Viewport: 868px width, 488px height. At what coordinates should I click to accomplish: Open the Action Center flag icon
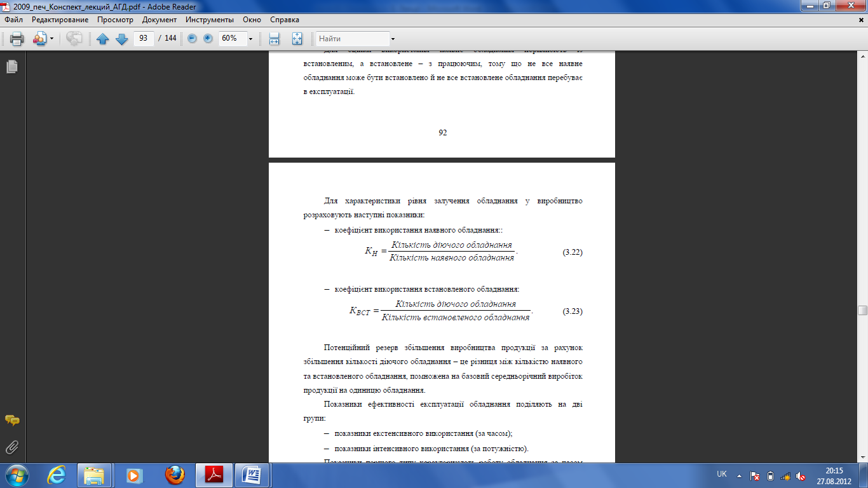click(756, 475)
